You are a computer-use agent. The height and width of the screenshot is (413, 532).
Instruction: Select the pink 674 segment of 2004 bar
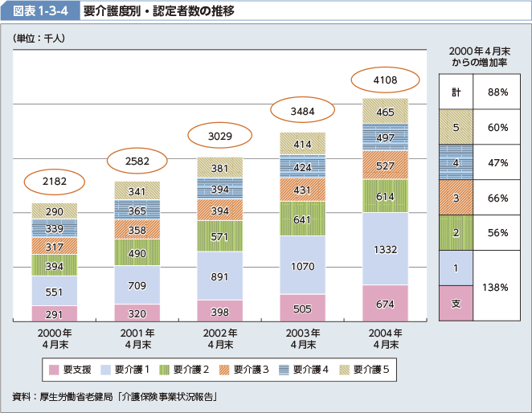(385, 304)
